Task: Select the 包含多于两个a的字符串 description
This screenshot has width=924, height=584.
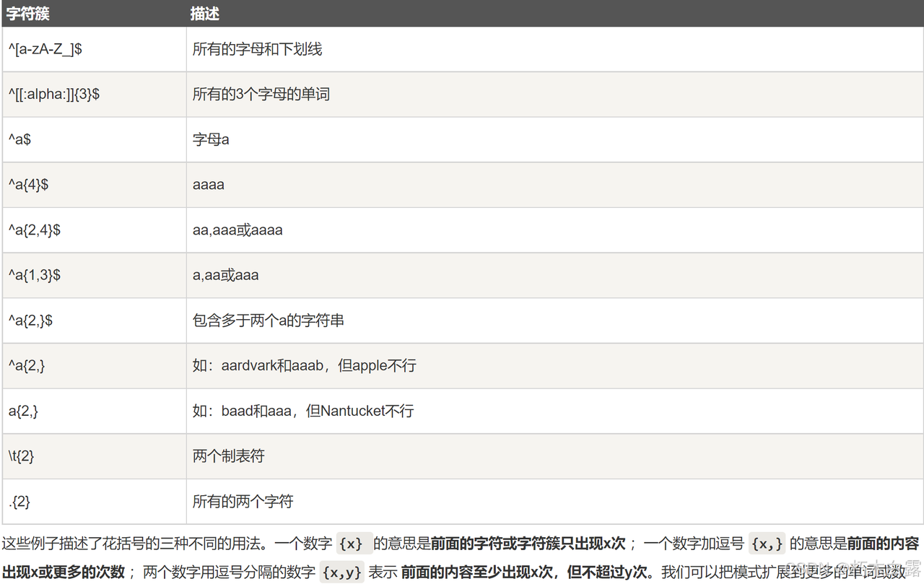Action: (x=269, y=321)
